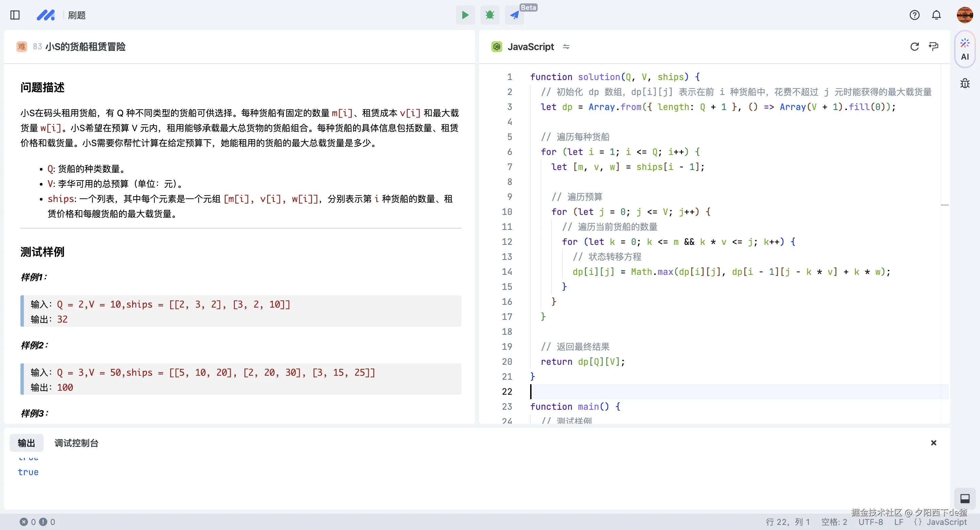The height and width of the screenshot is (530, 980).
Task: Open the AI assistant panel
Action: pos(964,49)
